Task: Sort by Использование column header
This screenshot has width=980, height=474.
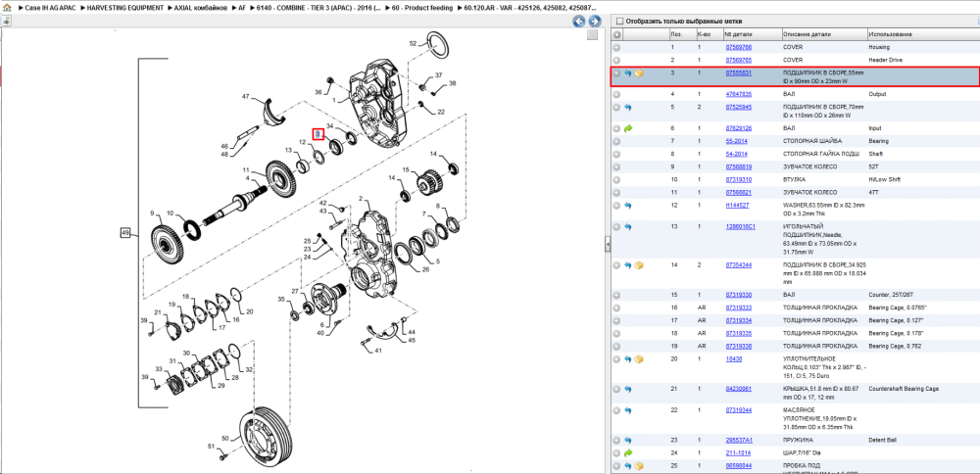Action: coord(922,34)
